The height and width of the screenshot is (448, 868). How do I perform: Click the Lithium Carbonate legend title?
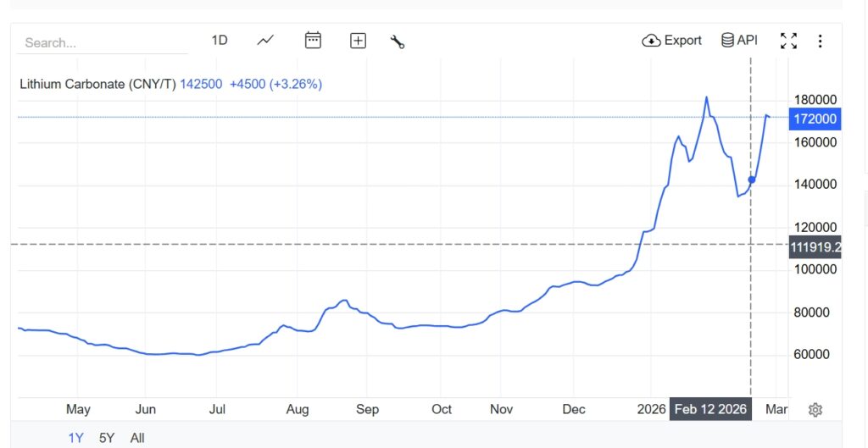click(x=97, y=84)
